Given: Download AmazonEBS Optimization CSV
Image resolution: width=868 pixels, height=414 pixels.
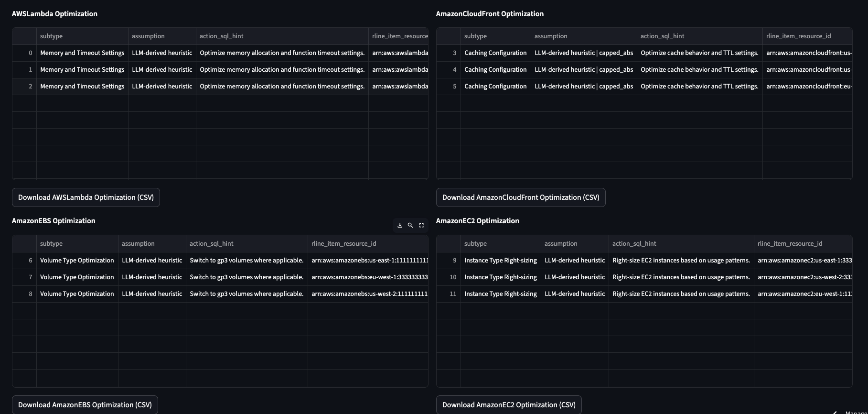Looking at the screenshot, I should point(85,405).
